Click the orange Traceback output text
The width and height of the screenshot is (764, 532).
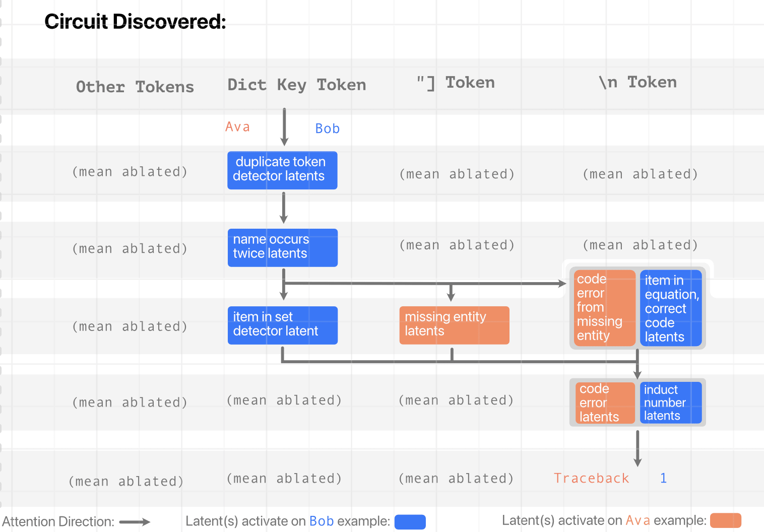coord(591,478)
